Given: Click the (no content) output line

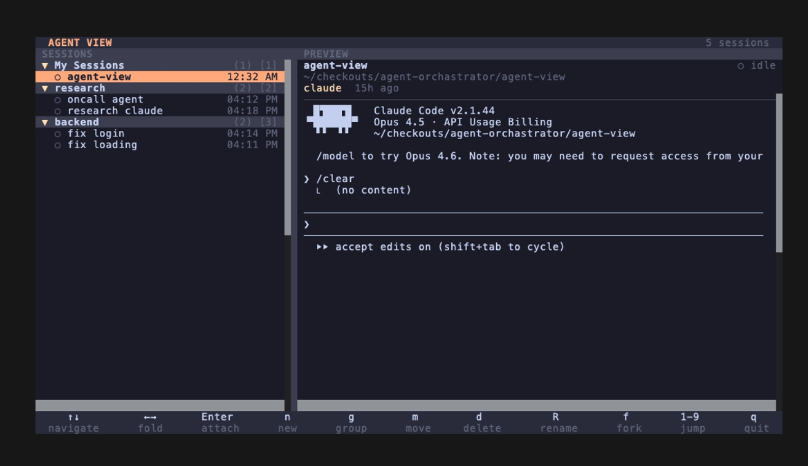Looking at the screenshot, I should [373, 190].
